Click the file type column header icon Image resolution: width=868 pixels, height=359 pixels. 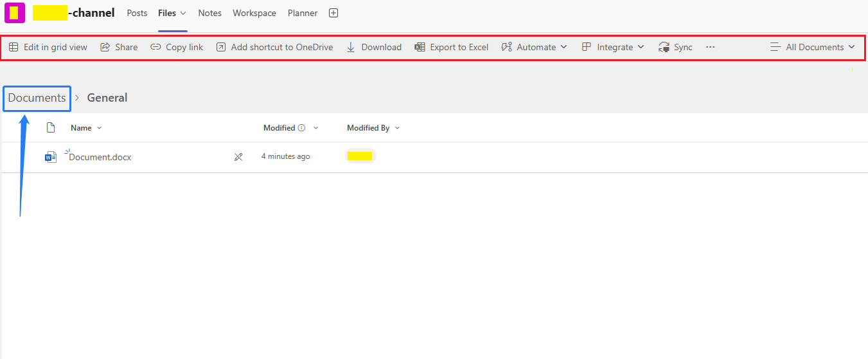[x=51, y=127]
